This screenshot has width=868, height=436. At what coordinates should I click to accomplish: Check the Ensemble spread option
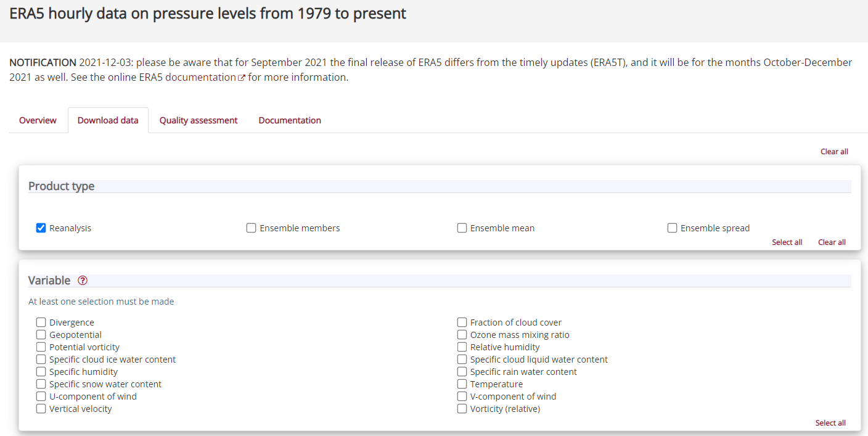(672, 228)
